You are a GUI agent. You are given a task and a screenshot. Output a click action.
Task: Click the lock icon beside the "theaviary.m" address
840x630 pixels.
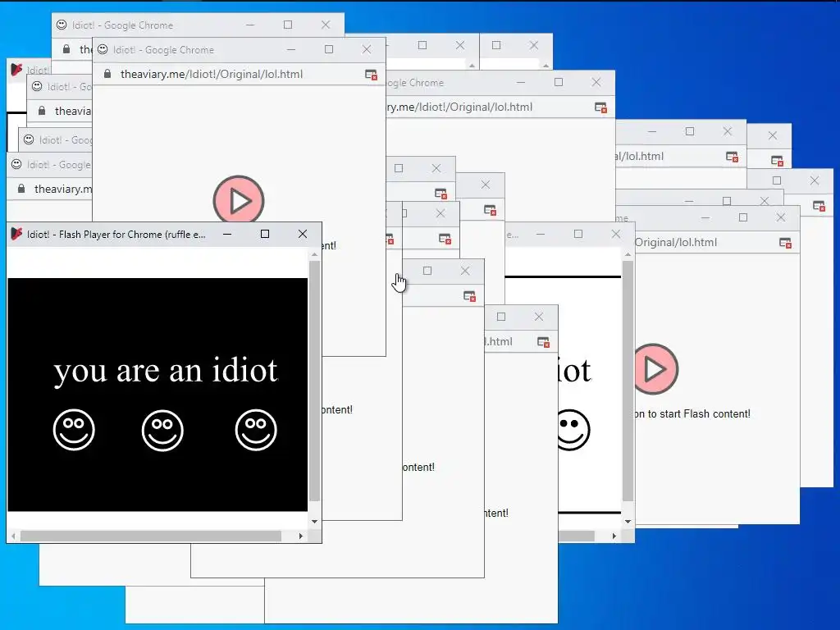tap(21, 189)
